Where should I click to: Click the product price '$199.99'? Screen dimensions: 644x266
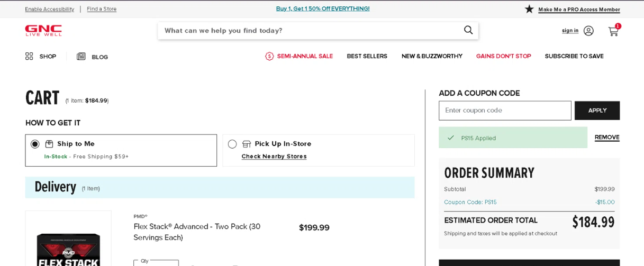[314, 227]
